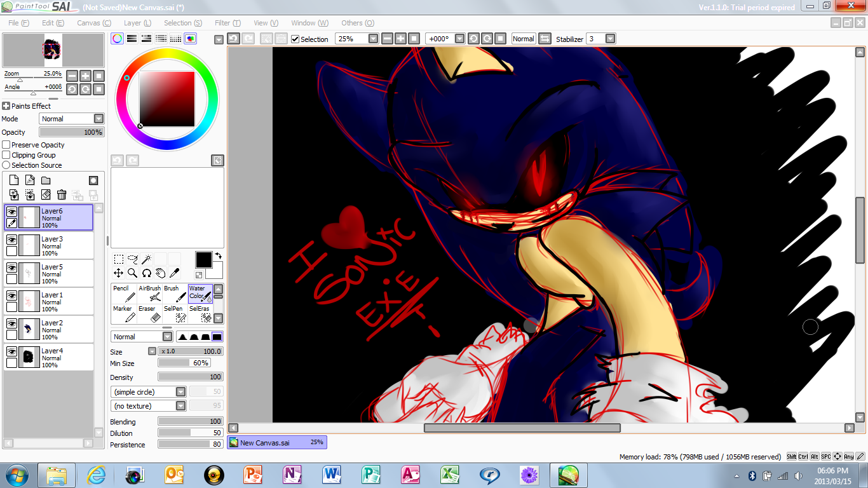
Task: Uncheck the Selection checkbox in toolbar
Action: pyautogui.click(x=295, y=39)
